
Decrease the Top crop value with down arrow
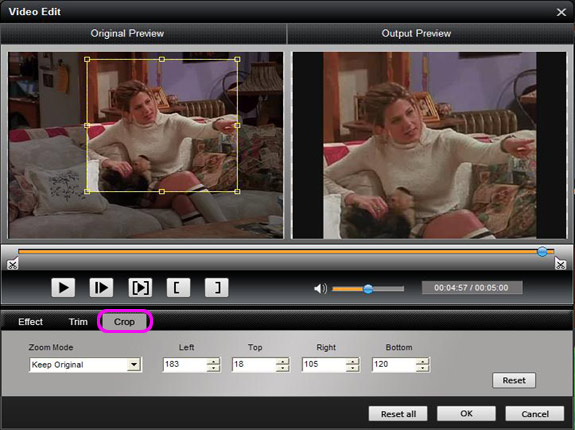tap(282, 368)
